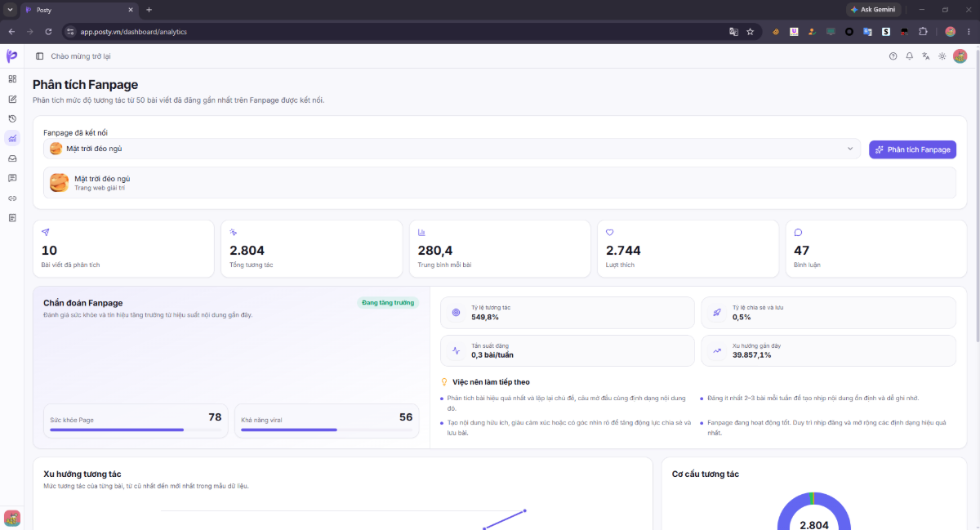Click the 39.857,1% recent trend value
This screenshot has height=530, width=980.
[x=751, y=355]
